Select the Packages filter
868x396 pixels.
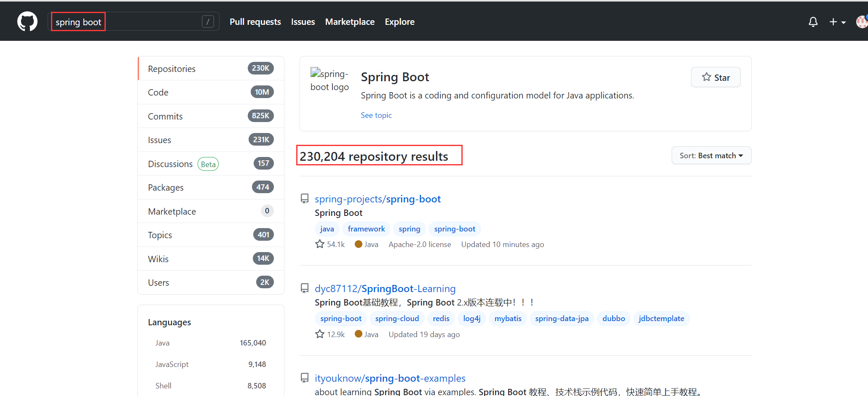tap(211, 187)
